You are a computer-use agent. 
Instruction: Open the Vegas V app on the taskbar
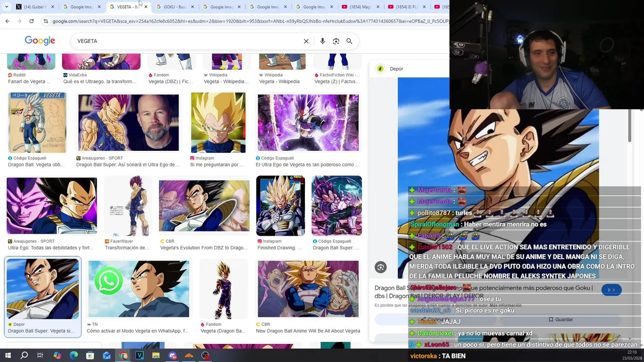click(x=139, y=355)
